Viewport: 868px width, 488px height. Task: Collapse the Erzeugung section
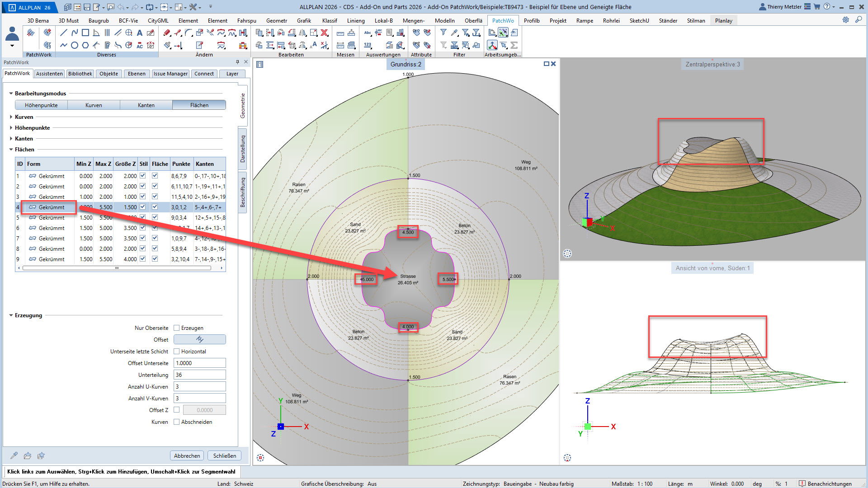coord(11,315)
